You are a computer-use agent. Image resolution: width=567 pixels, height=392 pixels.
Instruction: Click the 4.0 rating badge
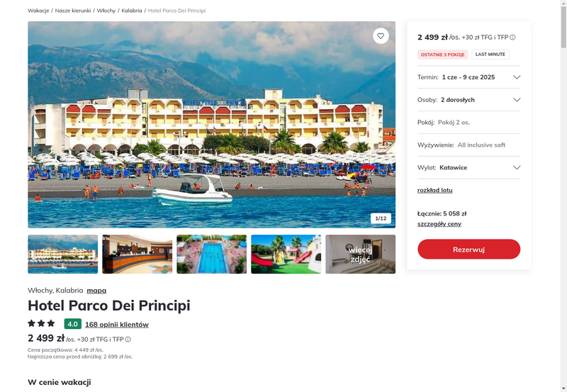click(73, 324)
